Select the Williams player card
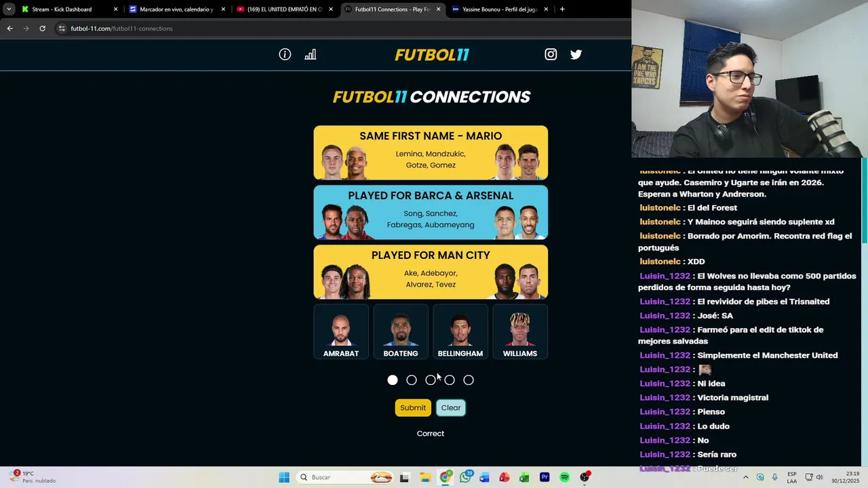 click(520, 331)
